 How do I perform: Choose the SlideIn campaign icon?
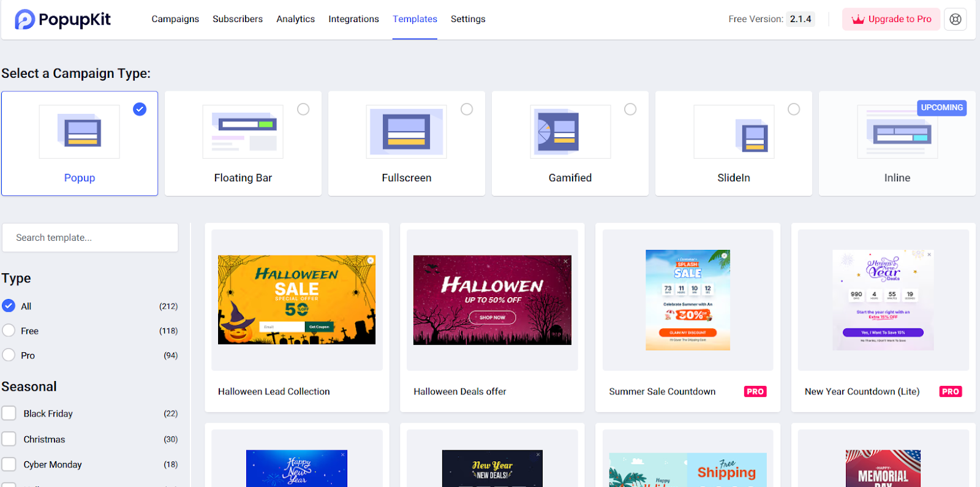click(733, 132)
